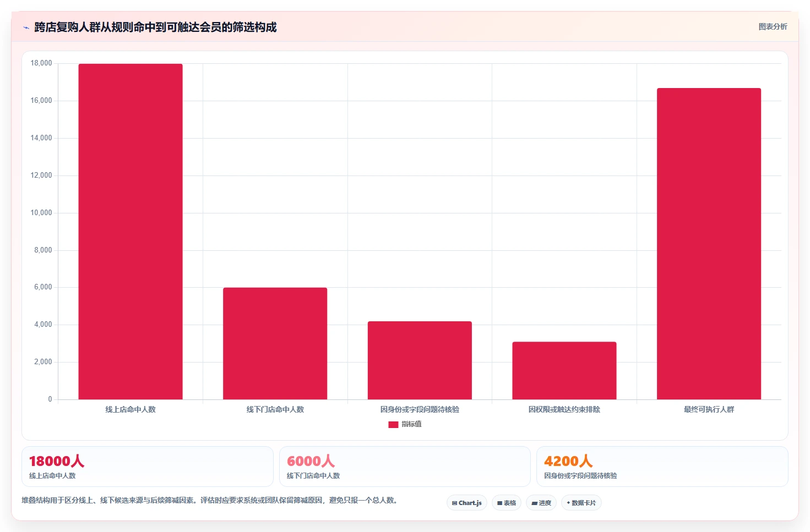The image size is (810, 532).
Task: Click the 因身份或字段问题待核验 bar
Action: click(420, 360)
